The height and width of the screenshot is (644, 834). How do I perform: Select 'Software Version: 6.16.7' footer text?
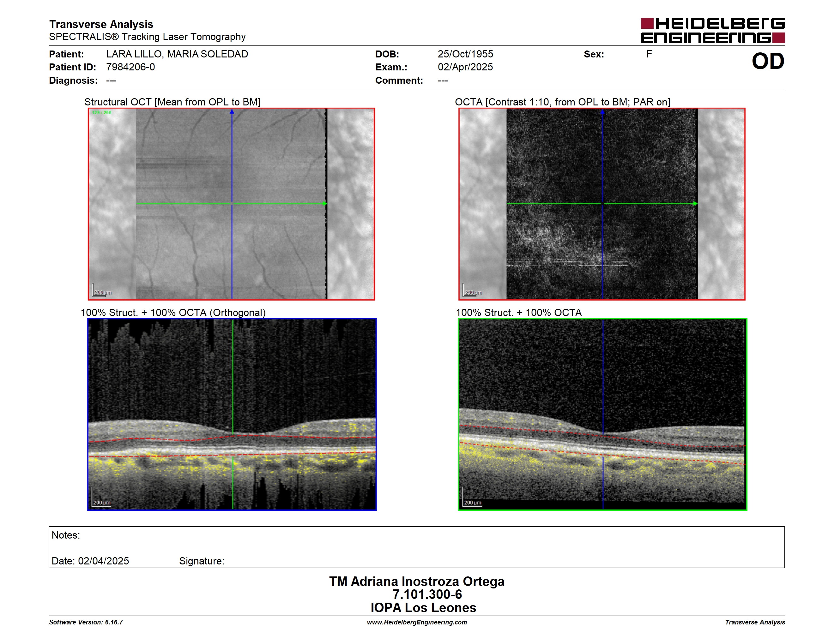86,622
